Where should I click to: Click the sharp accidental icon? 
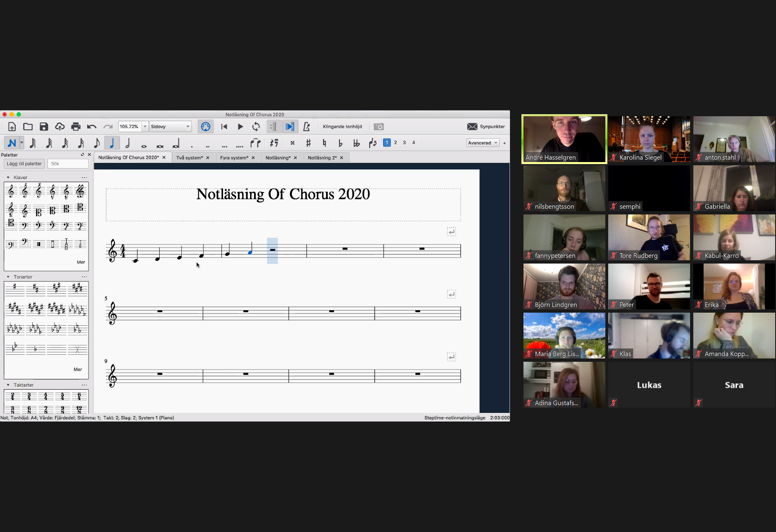[x=308, y=143]
